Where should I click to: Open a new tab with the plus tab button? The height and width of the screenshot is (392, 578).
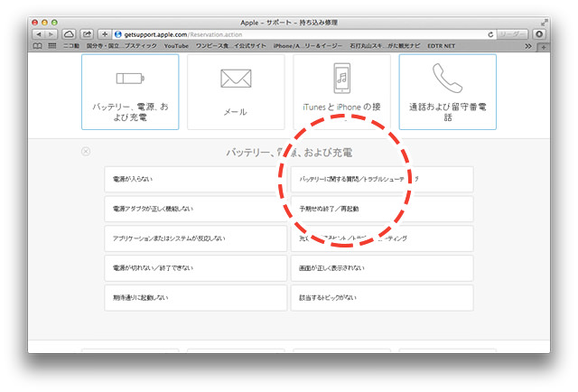(544, 47)
